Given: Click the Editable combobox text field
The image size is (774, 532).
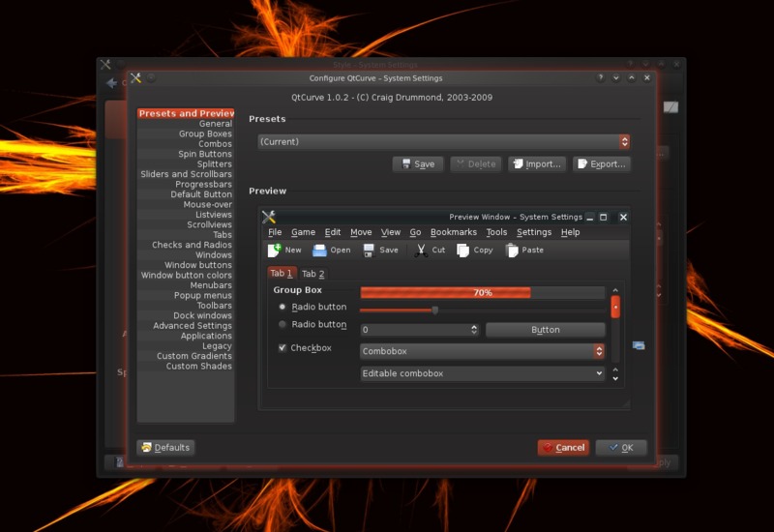Looking at the screenshot, I should click(477, 373).
